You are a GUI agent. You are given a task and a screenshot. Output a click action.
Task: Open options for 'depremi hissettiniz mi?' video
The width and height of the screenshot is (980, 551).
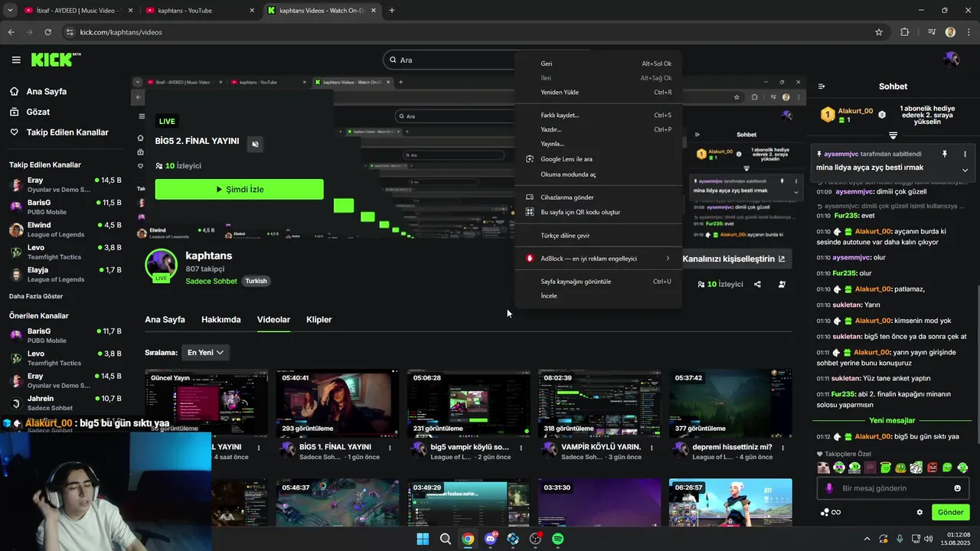(782, 448)
